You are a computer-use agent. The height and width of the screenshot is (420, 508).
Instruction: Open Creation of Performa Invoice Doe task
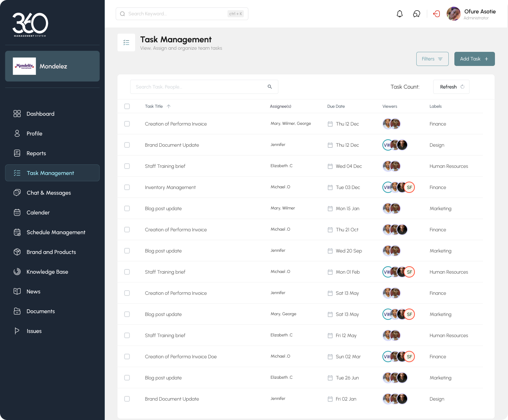(x=181, y=357)
